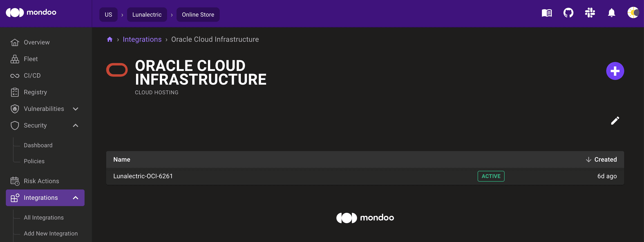
Task: Add a new OCI integration with plus button
Action: tap(615, 71)
